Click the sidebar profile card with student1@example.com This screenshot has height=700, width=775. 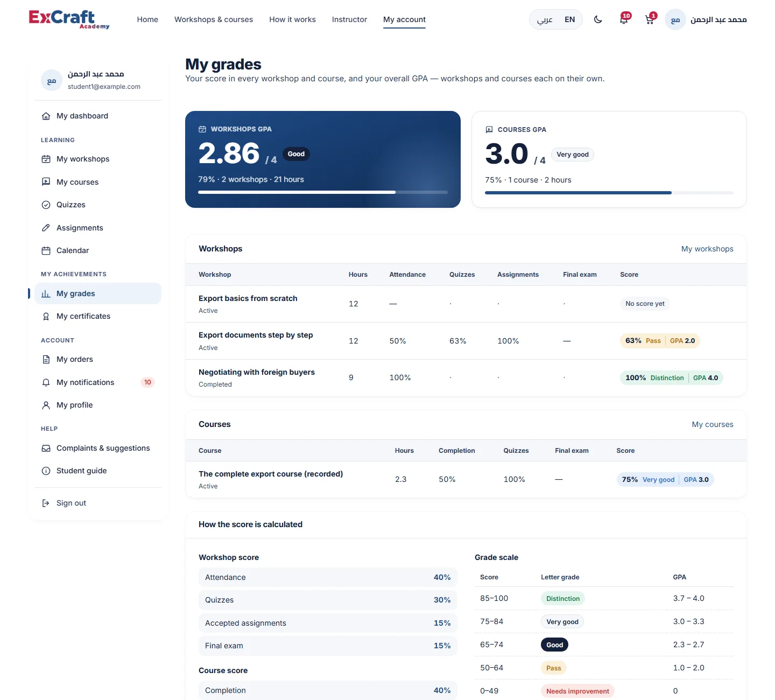coord(98,80)
